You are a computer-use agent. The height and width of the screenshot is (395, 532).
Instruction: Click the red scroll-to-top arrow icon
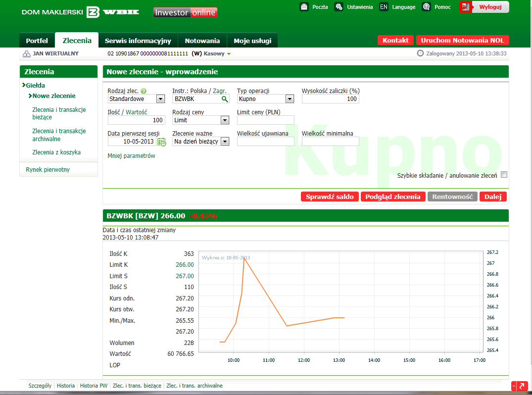(x=514, y=386)
